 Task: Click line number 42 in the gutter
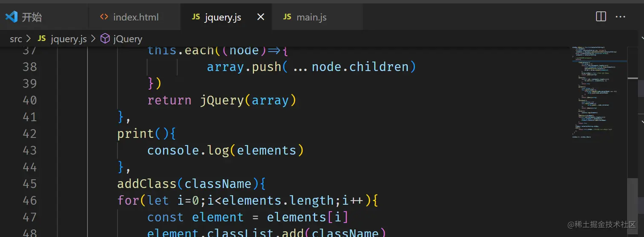[30, 134]
